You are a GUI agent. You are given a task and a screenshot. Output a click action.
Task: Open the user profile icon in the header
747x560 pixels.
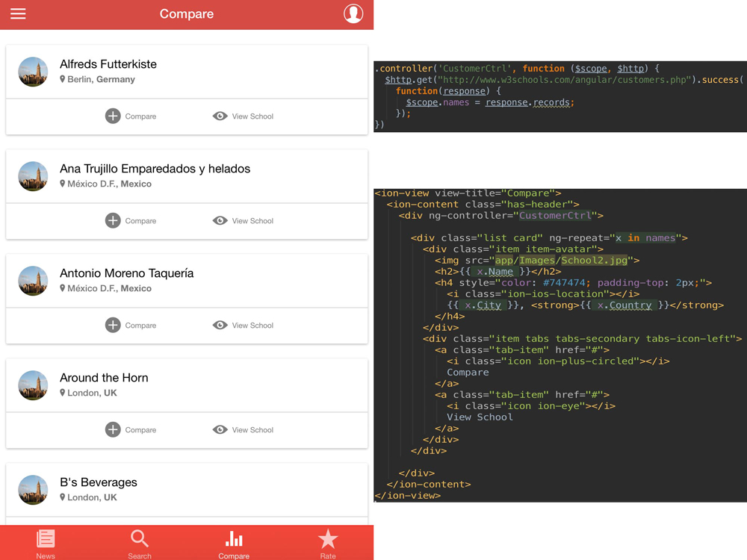(353, 14)
